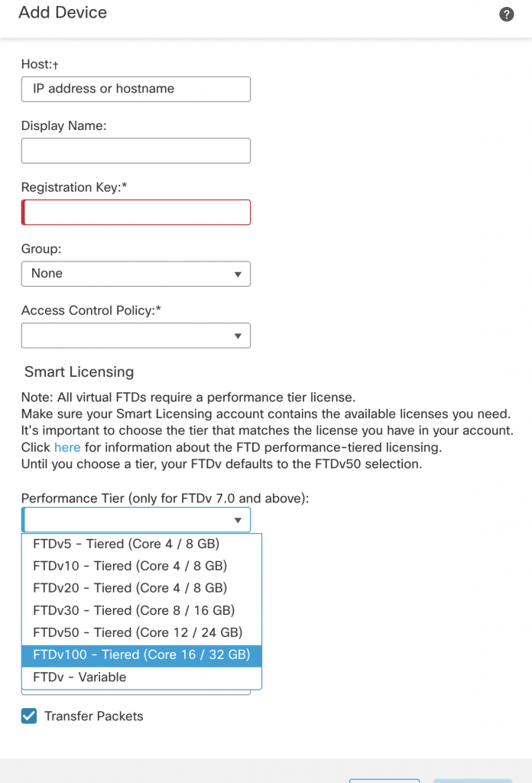Open the Group dropdown showing None
532x783 pixels.
pos(136,274)
